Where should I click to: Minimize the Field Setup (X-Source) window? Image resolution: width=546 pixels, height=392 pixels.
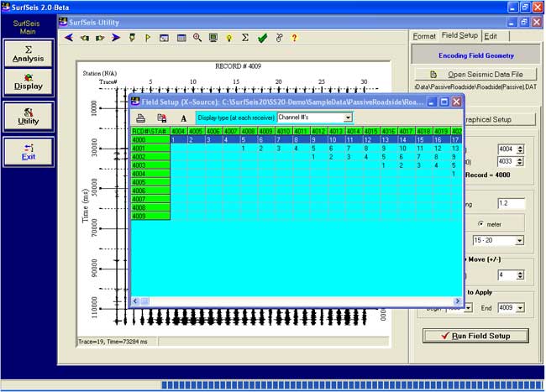click(x=432, y=102)
